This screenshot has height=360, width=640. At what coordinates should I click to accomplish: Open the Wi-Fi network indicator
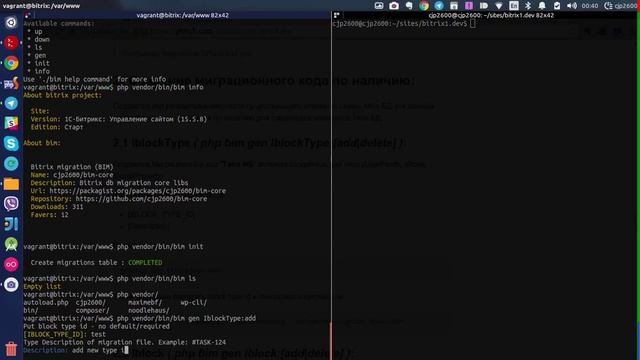(499, 6)
